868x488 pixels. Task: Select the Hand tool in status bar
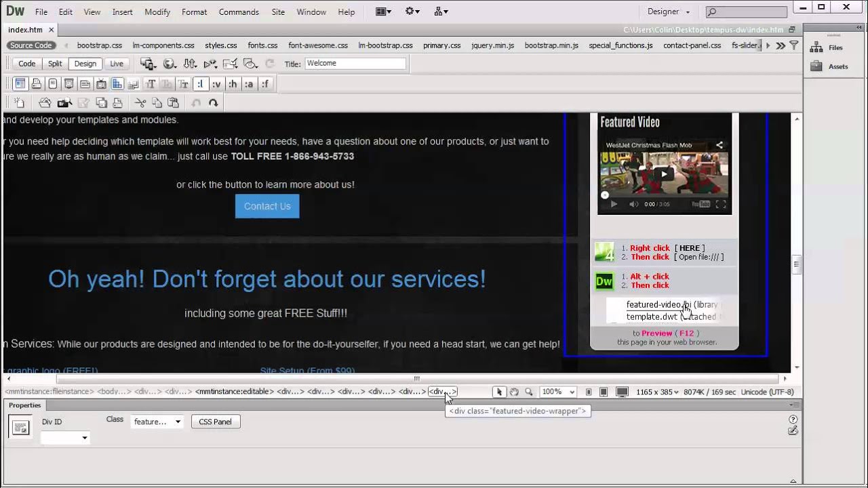(x=514, y=392)
